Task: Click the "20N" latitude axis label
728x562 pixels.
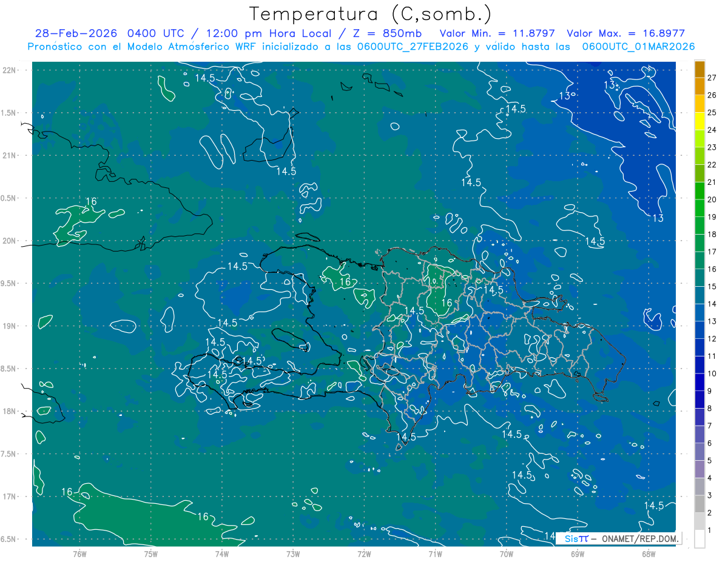Action: [x=10, y=241]
